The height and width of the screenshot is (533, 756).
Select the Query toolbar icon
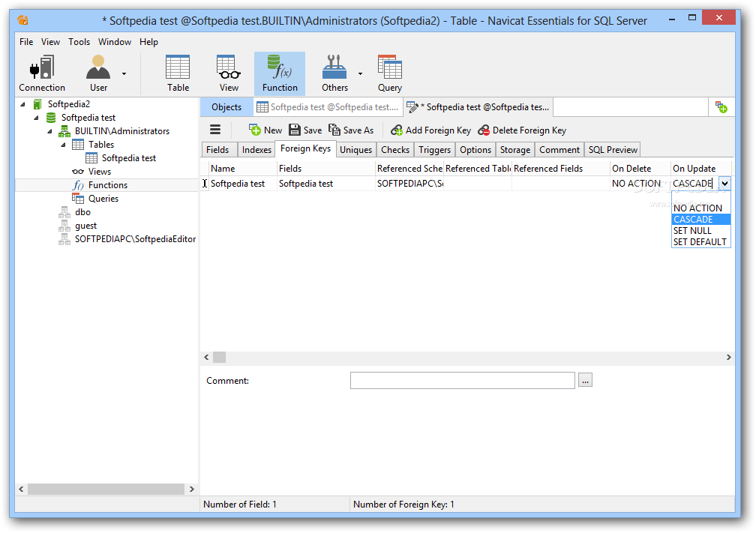click(x=389, y=73)
